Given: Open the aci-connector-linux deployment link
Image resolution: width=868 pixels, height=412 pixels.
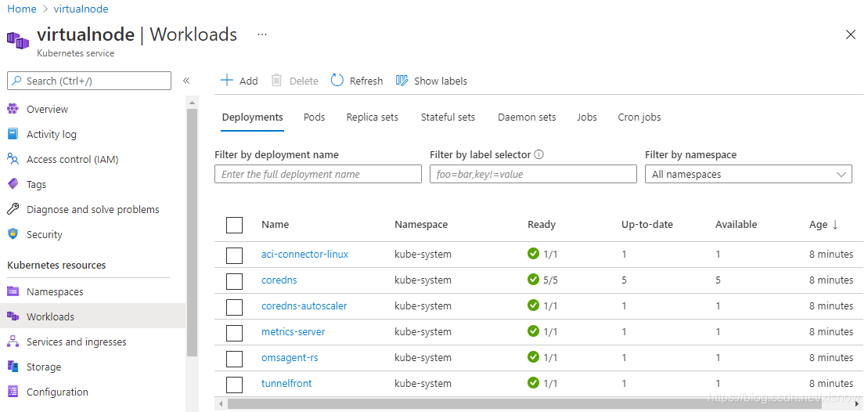Looking at the screenshot, I should pyautogui.click(x=304, y=255).
